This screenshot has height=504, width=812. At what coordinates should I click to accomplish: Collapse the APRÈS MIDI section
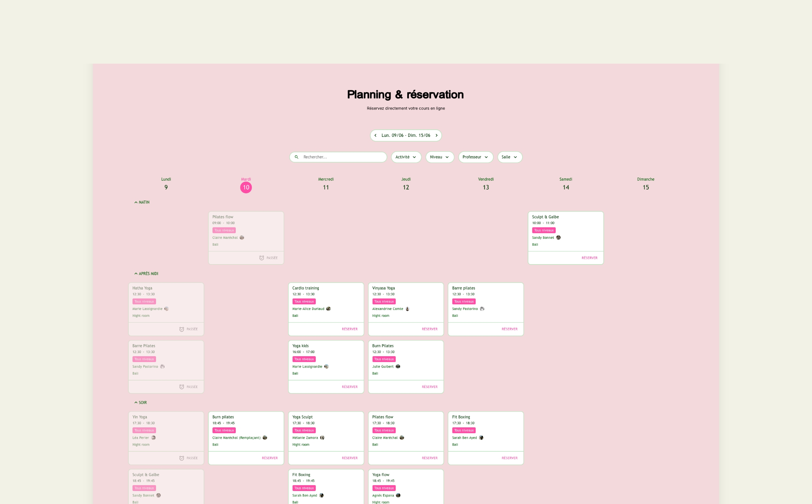pyautogui.click(x=146, y=274)
